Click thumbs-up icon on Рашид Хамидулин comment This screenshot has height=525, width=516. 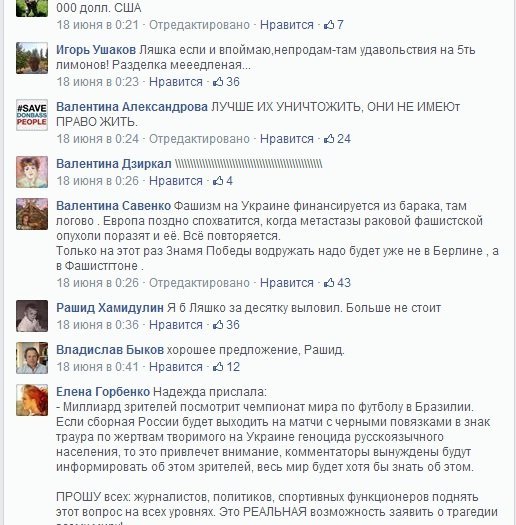pyautogui.click(x=218, y=324)
